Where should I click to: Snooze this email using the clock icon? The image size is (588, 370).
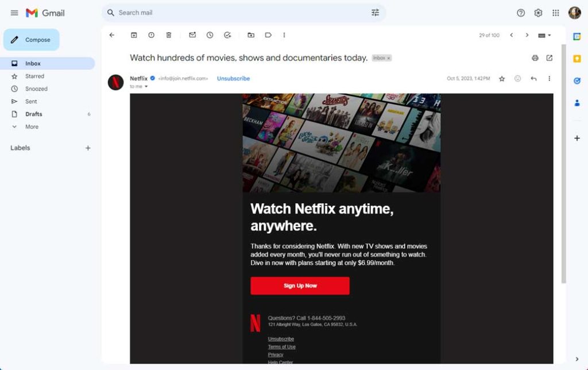click(210, 35)
